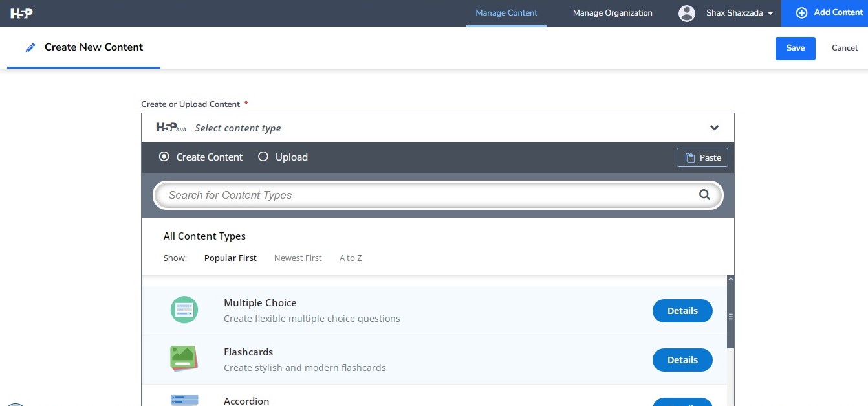
Task: Sort content types A to Z
Action: 351,258
